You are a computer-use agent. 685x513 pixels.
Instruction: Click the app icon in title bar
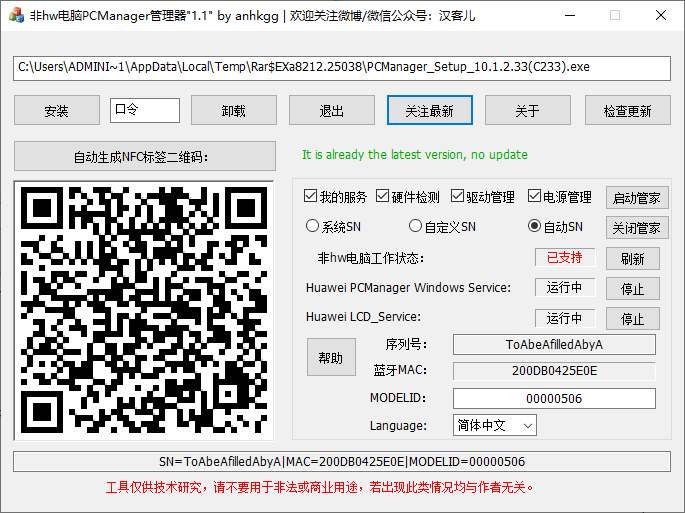[x=16, y=15]
